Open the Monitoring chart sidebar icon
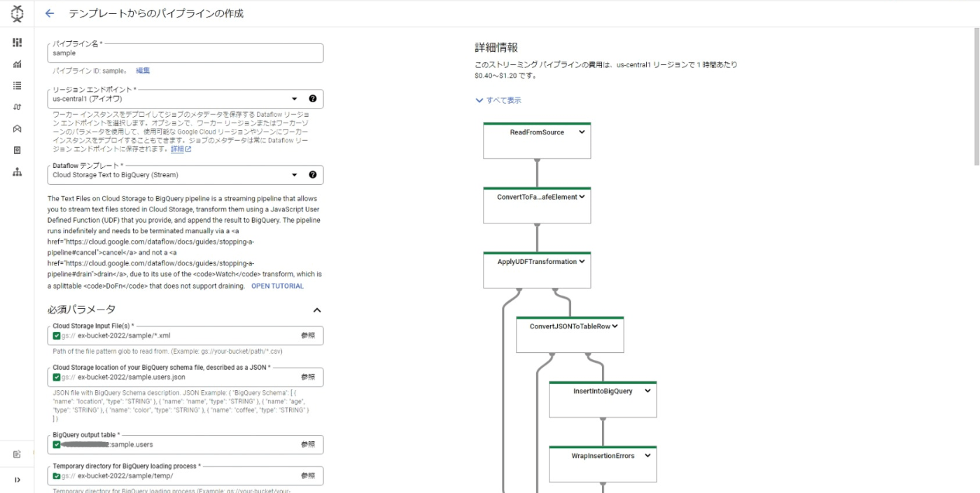 [17, 64]
